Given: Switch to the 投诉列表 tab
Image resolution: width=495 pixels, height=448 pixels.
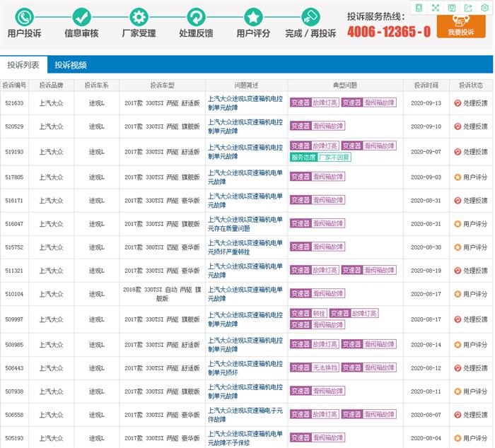Looking at the screenshot, I should (23, 65).
